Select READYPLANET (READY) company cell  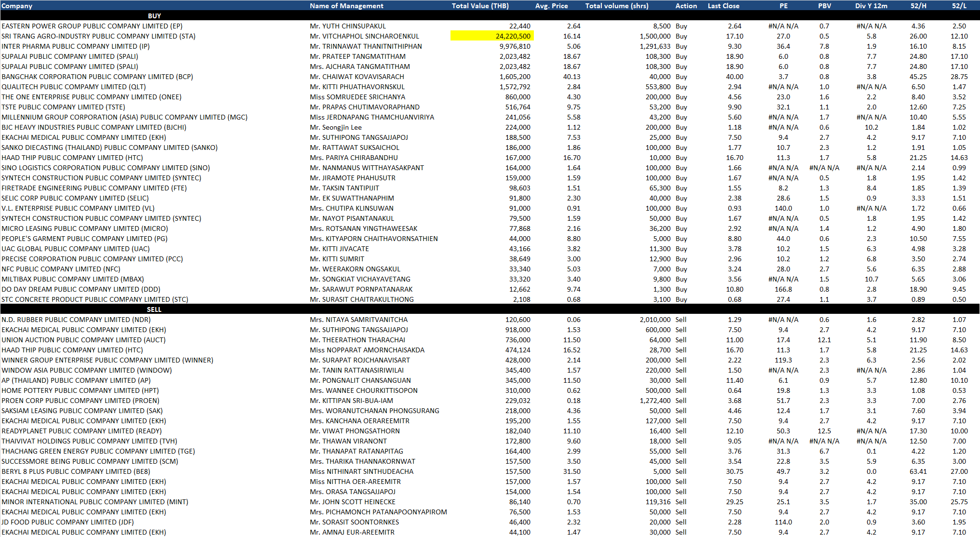(81, 431)
